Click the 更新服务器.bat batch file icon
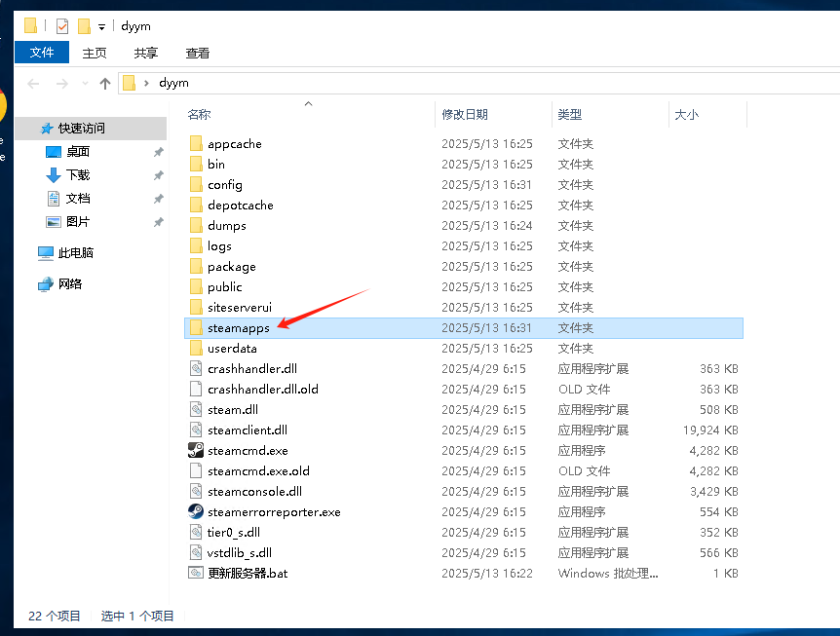This screenshot has width=840, height=636. pos(196,573)
